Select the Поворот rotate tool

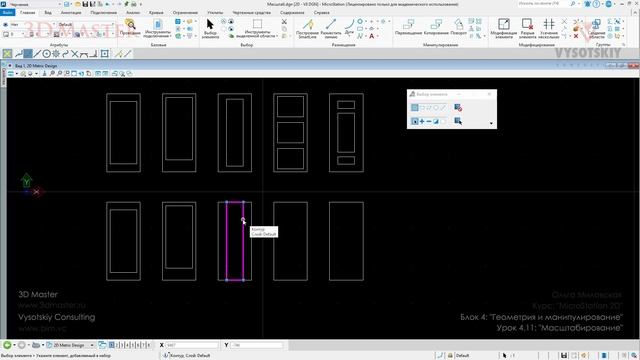(x=458, y=27)
